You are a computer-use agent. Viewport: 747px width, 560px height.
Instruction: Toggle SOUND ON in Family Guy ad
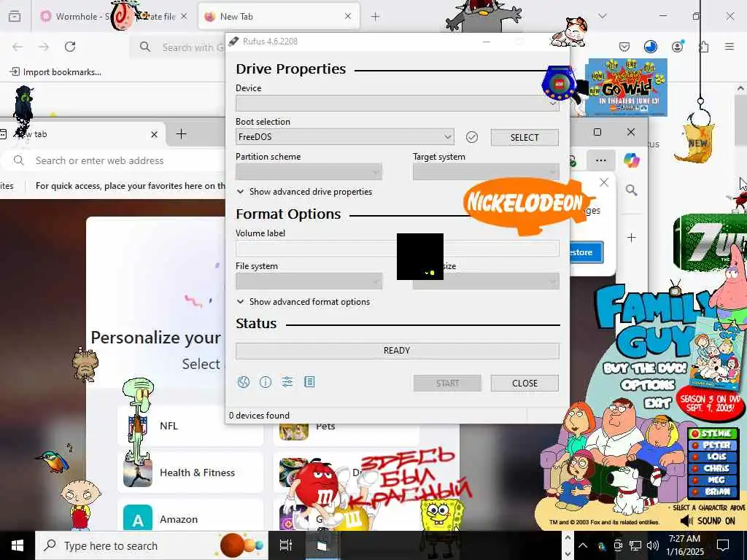[x=708, y=521]
